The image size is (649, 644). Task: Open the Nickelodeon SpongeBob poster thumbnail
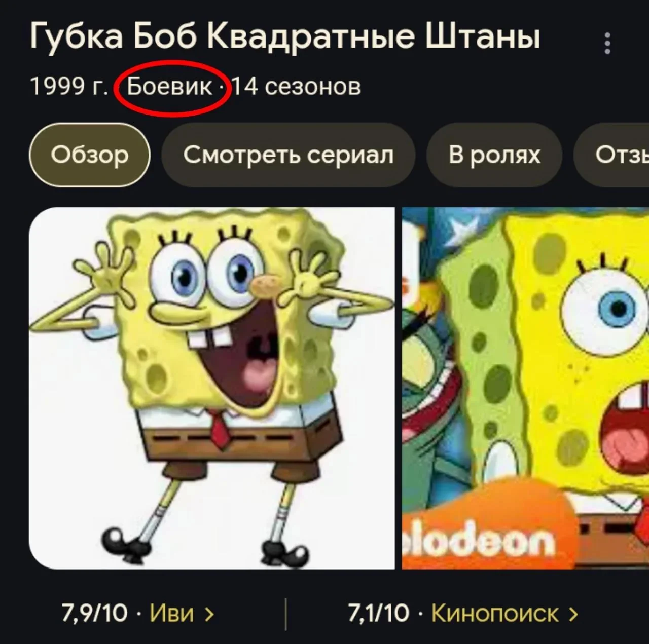[525, 388]
